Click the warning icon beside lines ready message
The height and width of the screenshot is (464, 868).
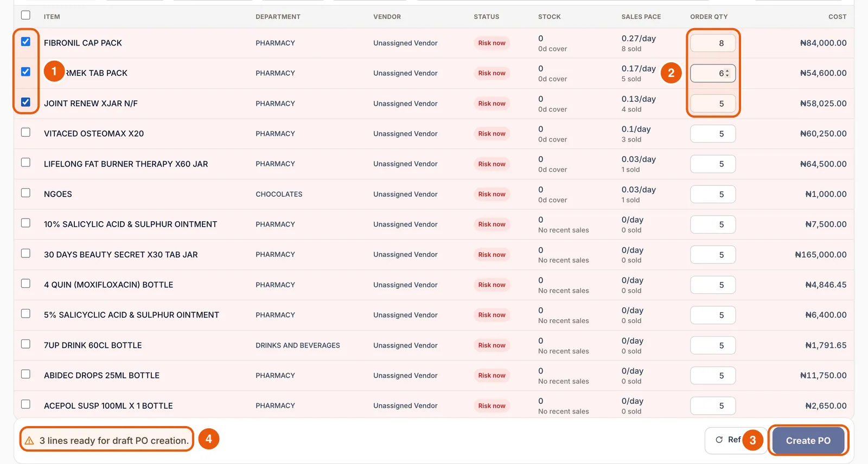29,441
